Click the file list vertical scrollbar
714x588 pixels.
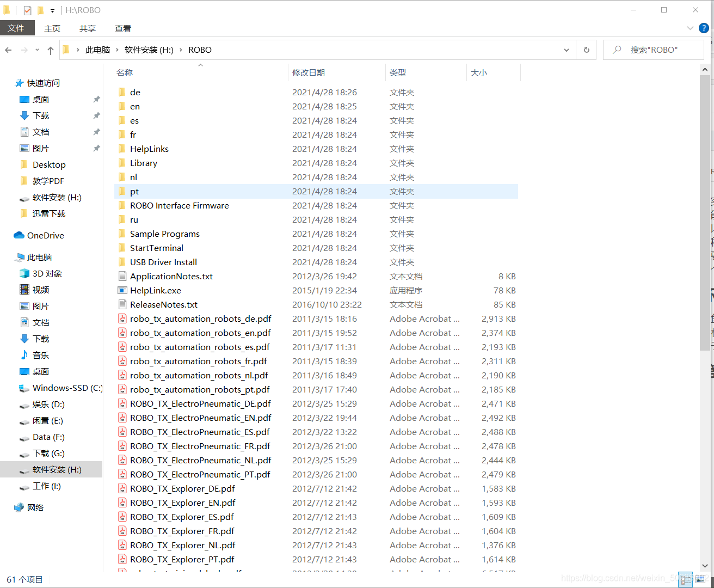(705, 212)
